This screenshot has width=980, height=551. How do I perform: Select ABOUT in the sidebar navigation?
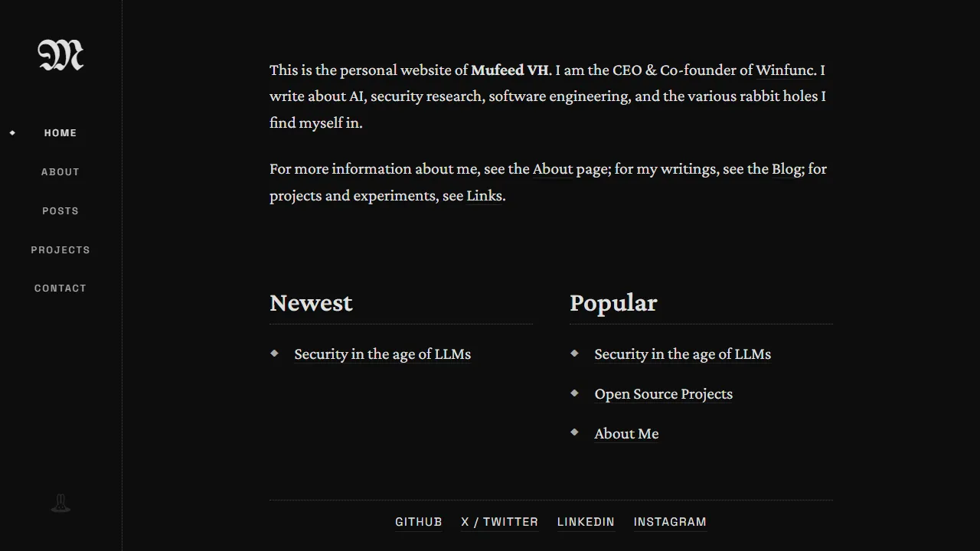pyautogui.click(x=60, y=171)
